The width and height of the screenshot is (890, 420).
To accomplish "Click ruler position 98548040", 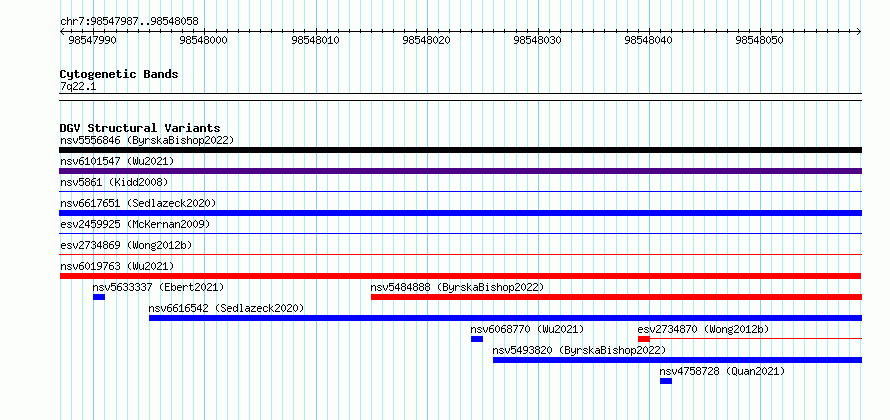I will point(649,40).
